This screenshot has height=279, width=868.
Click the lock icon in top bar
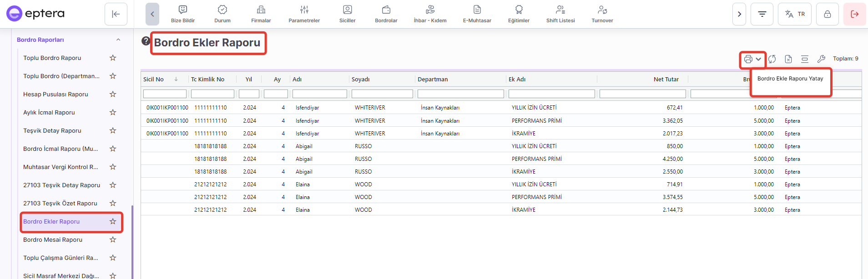click(x=827, y=14)
